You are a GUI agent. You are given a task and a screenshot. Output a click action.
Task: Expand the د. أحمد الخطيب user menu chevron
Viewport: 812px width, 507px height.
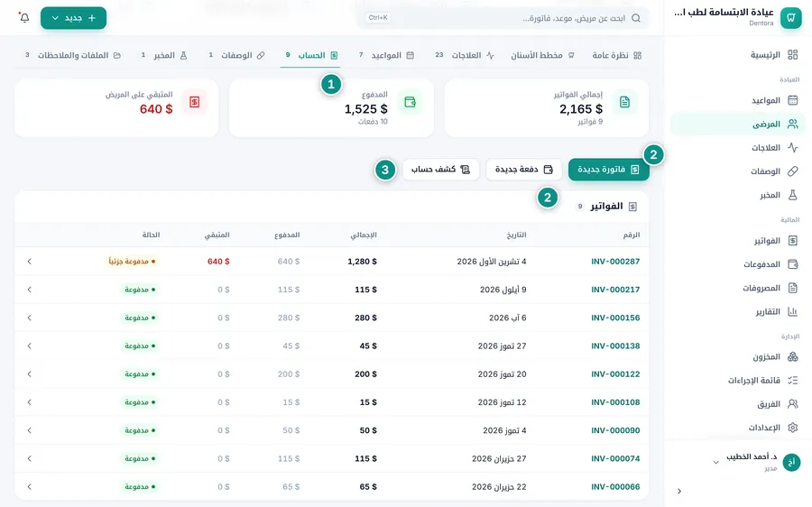pyautogui.click(x=715, y=463)
